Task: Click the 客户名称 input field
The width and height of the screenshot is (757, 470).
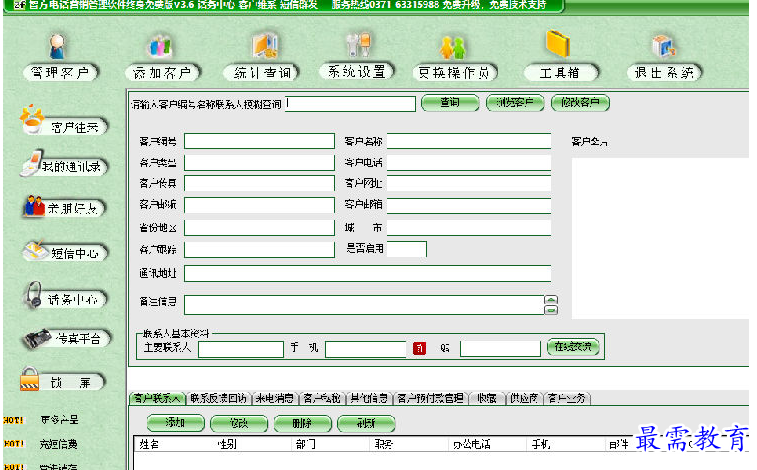Action: pos(469,141)
